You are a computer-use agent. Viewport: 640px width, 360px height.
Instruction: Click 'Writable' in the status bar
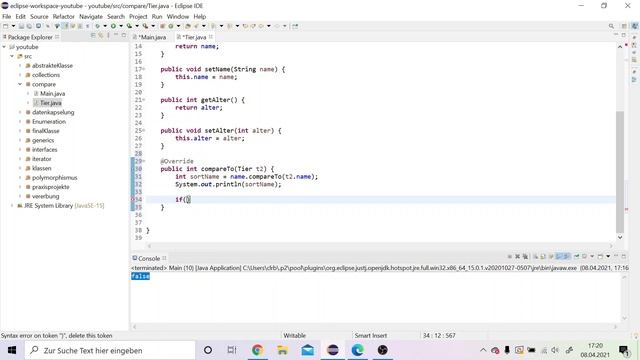coord(295,336)
